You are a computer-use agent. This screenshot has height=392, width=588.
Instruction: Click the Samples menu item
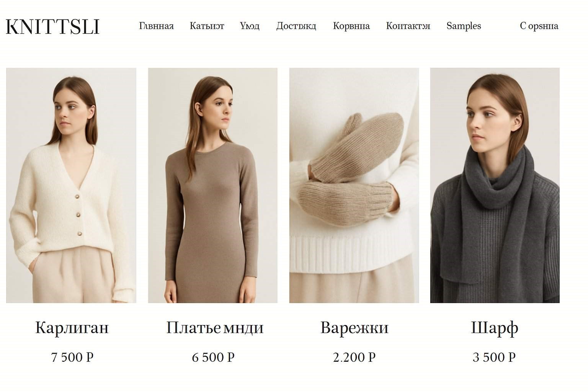[464, 26]
